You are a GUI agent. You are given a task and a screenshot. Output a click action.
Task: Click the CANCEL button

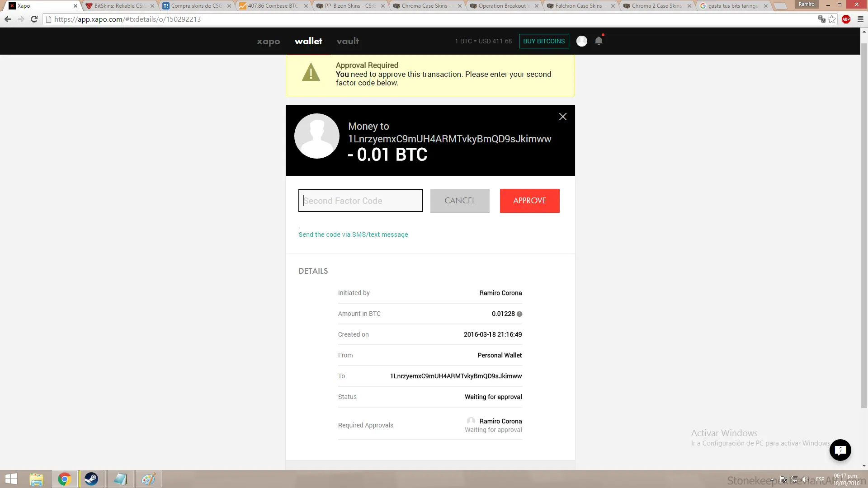pos(460,201)
